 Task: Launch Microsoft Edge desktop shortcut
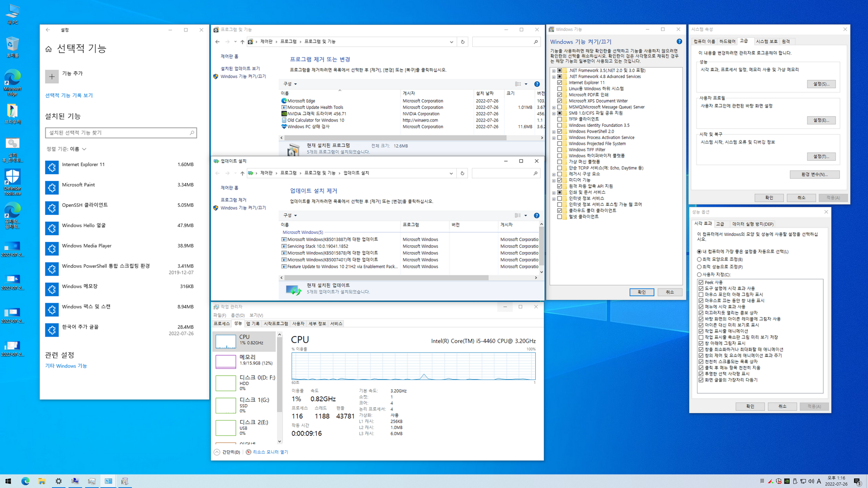(13, 83)
